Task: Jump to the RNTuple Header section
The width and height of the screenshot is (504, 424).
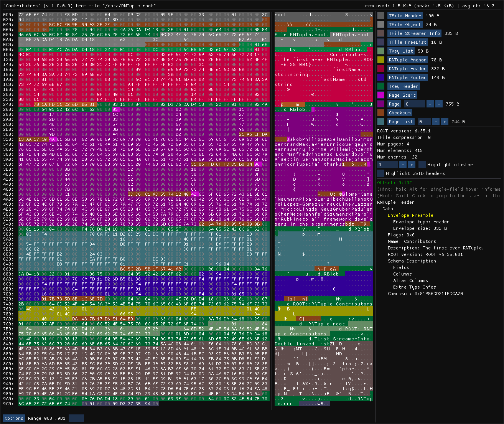Action: coord(407,69)
